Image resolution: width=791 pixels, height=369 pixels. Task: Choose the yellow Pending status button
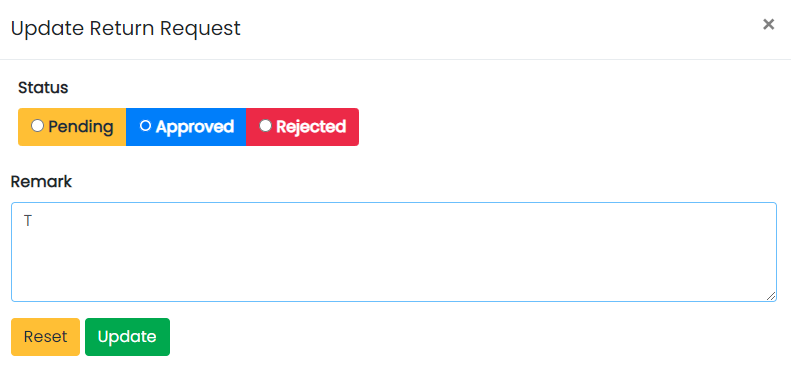click(72, 127)
